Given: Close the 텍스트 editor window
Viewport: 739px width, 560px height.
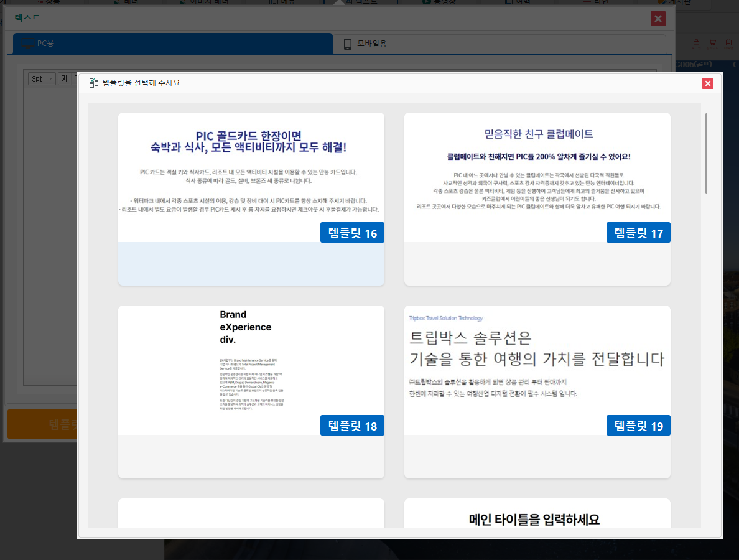Looking at the screenshot, I should 658,19.
